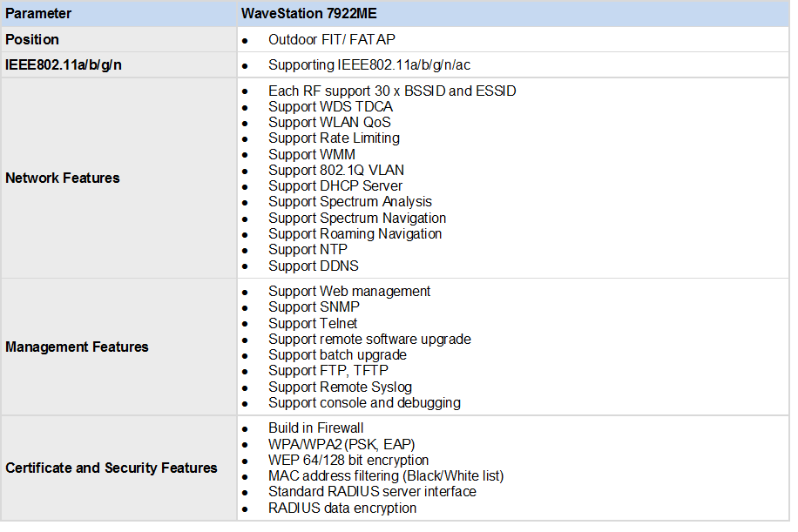Click "WEP 64/128 bit encryption" line
The height and width of the screenshot is (532, 798).
click(348, 461)
